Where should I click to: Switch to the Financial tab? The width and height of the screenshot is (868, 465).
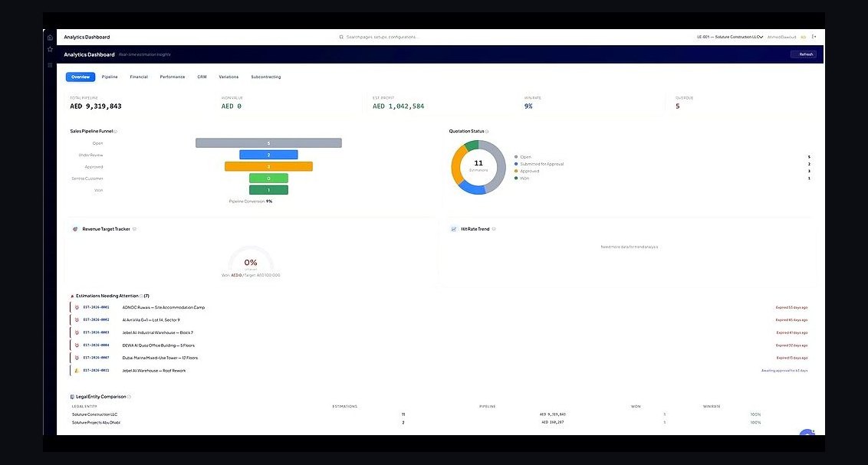(x=139, y=77)
